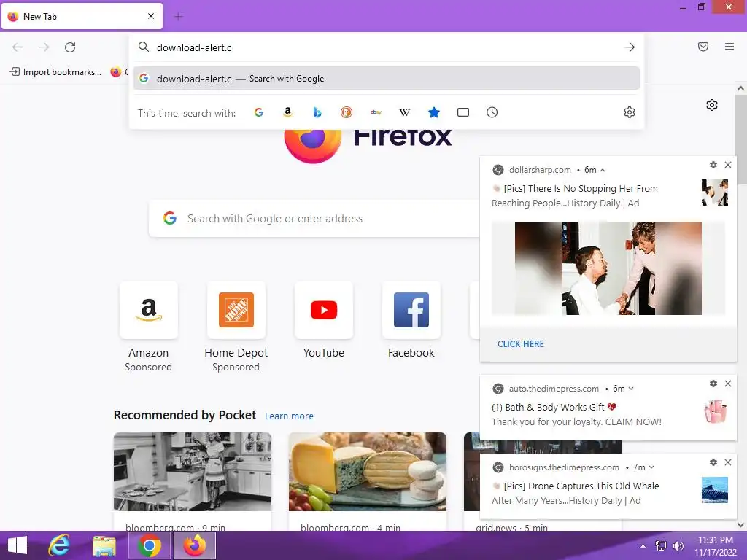Viewport: 747px width, 560px height.
Task: Search this time with Google icon
Action: click(259, 112)
